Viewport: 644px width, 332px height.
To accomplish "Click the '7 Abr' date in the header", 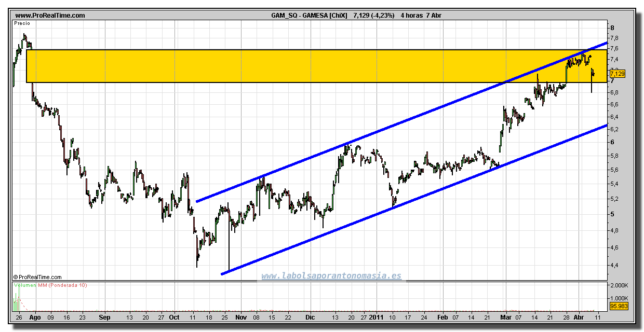I will (434, 16).
